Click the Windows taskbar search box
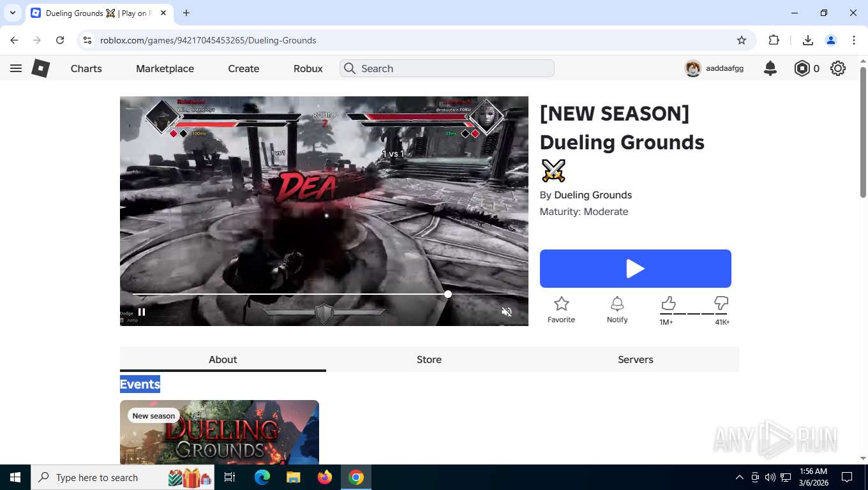 pos(124,477)
